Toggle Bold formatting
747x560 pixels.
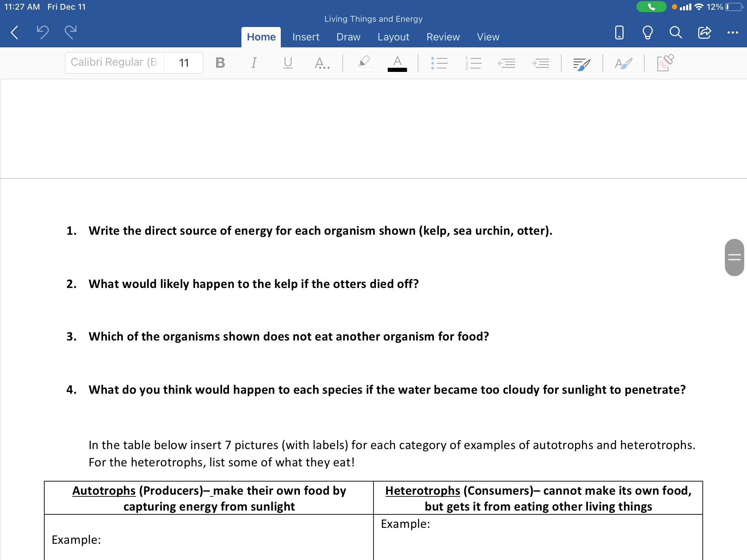coord(220,63)
